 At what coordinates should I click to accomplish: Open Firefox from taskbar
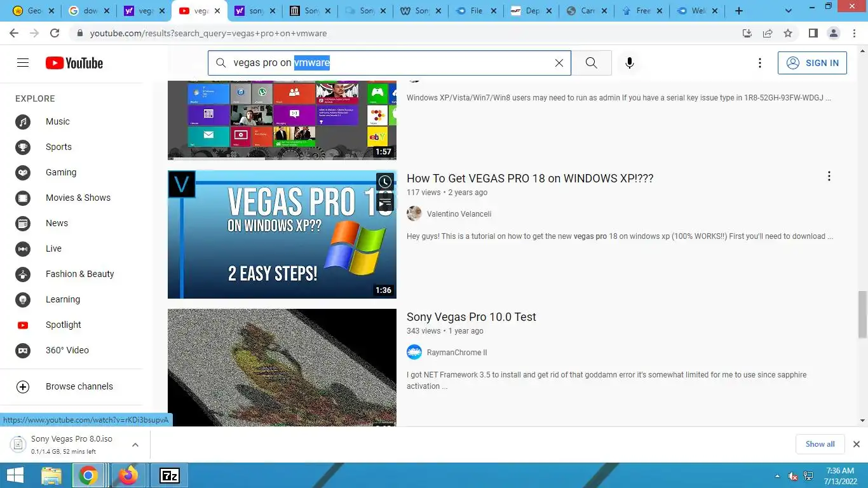(128, 475)
